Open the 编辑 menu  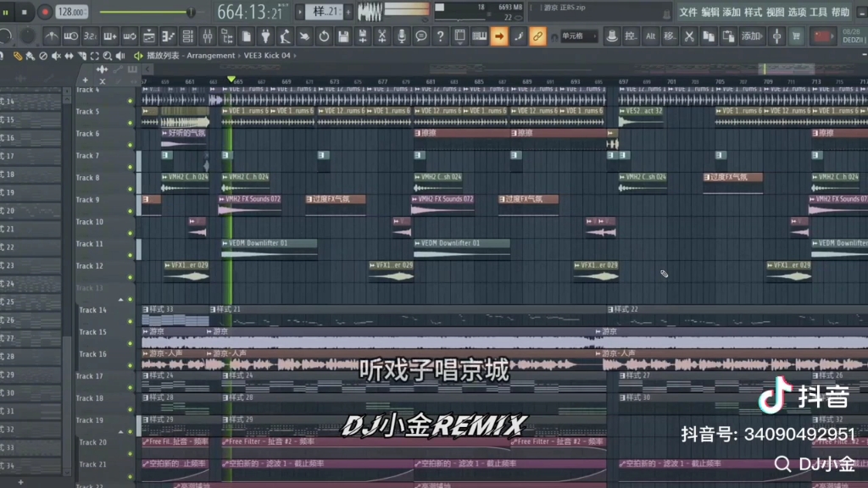pos(710,12)
